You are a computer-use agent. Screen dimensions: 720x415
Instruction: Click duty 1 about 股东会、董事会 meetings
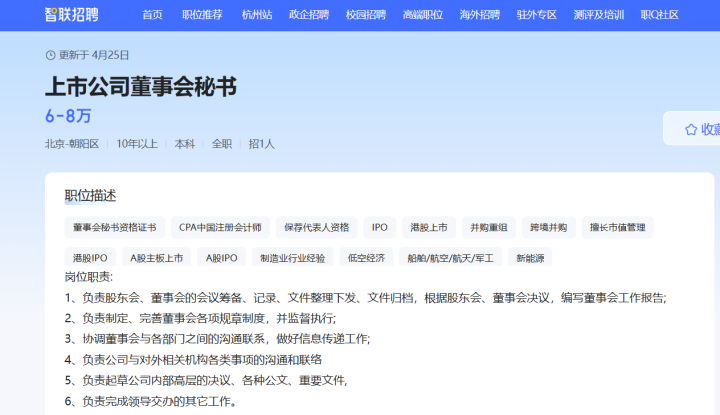pyautogui.click(x=366, y=298)
